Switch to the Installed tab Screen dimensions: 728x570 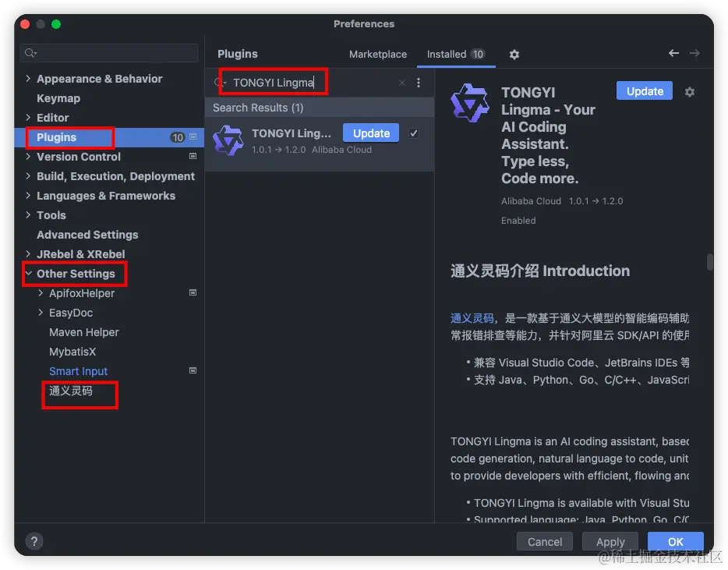click(x=455, y=55)
